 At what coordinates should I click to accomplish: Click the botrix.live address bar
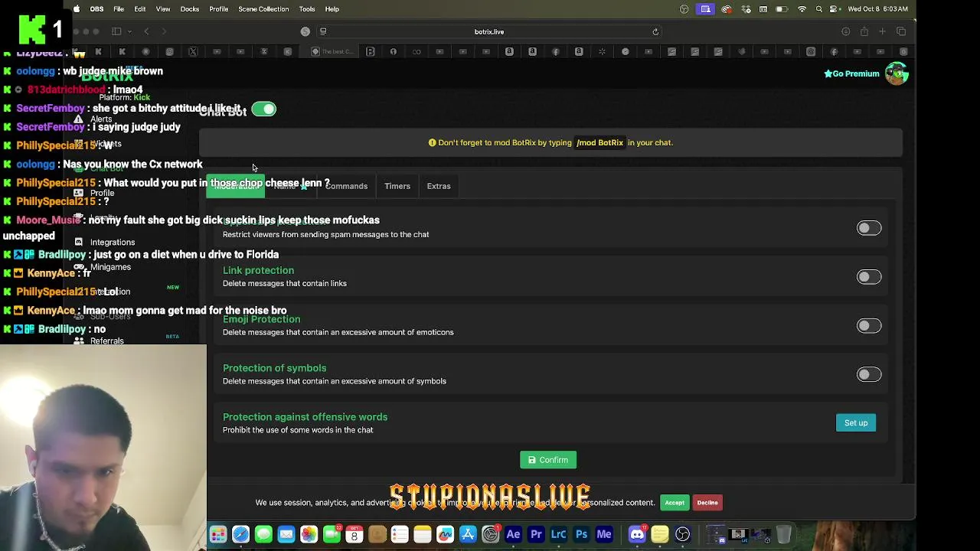point(488,31)
